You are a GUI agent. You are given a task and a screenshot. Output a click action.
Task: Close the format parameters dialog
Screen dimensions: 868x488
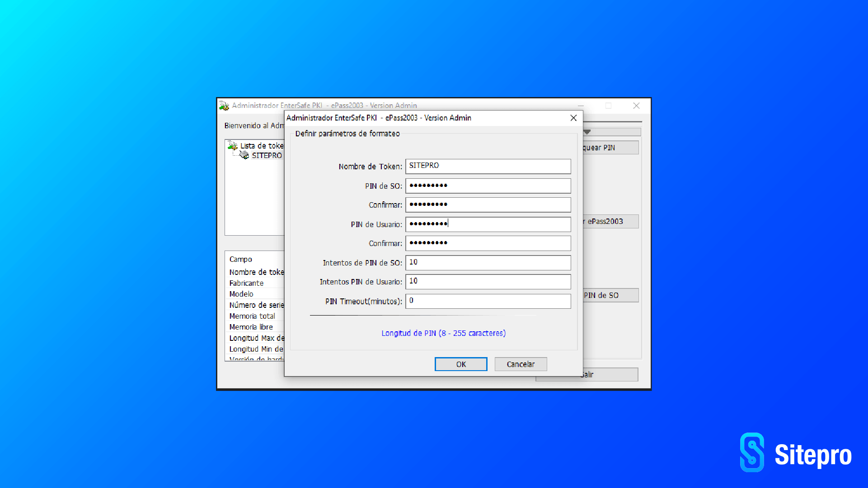pyautogui.click(x=573, y=118)
